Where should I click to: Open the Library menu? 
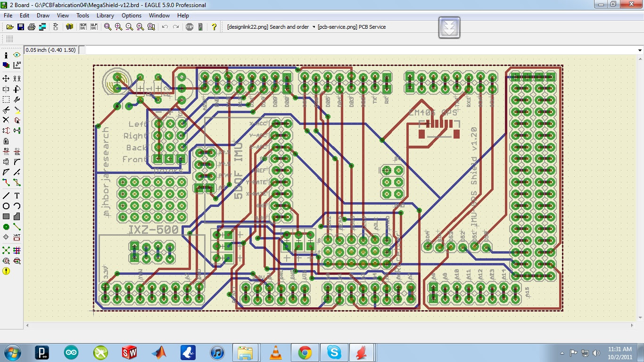point(105,16)
